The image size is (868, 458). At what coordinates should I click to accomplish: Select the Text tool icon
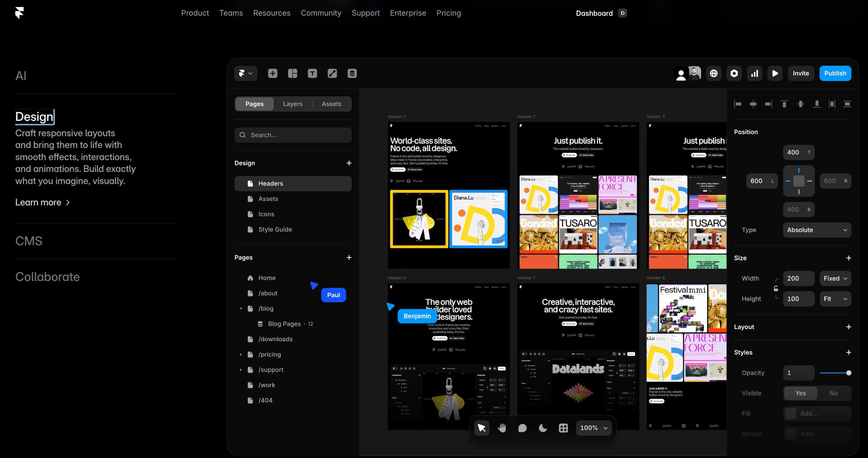312,73
